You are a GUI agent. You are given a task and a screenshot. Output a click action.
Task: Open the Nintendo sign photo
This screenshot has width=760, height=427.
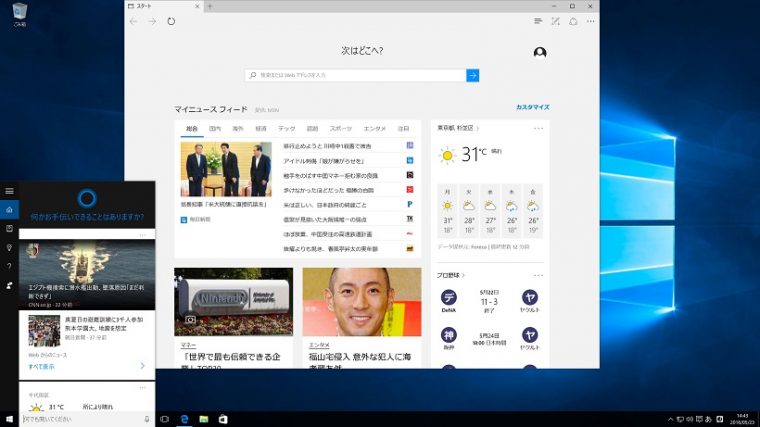point(234,301)
